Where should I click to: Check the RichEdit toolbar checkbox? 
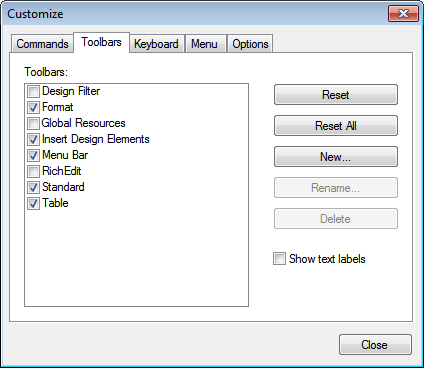point(33,171)
